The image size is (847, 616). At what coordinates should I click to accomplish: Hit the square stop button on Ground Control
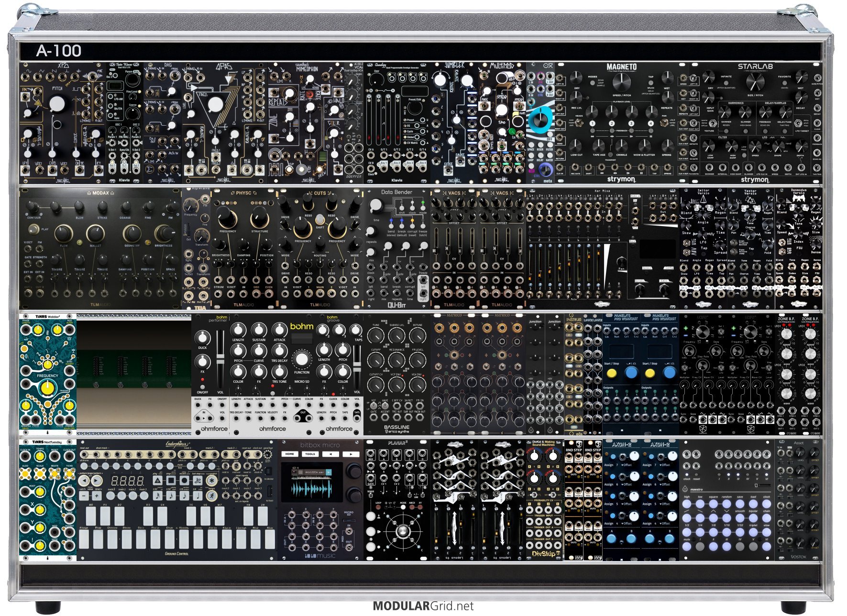click(x=171, y=480)
